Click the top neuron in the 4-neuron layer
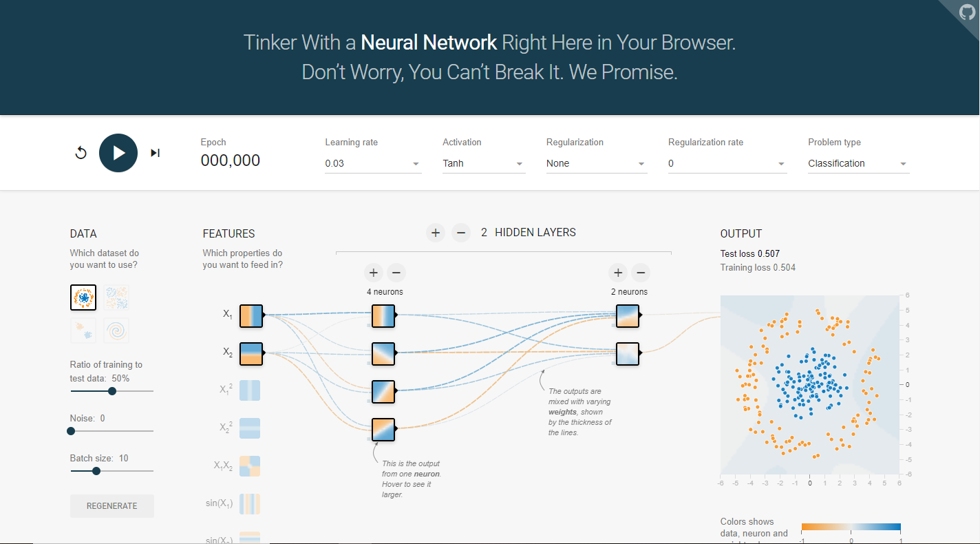 pyautogui.click(x=383, y=316)
